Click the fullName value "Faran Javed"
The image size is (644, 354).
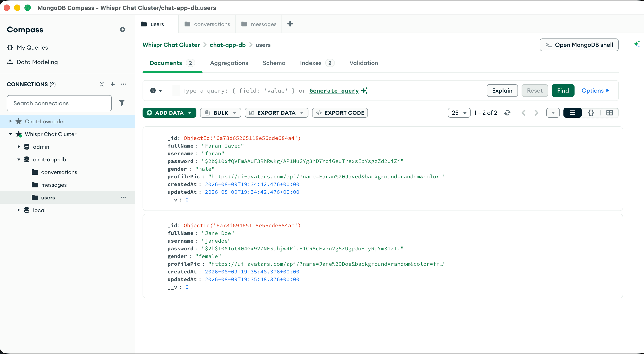pos(223,146)
